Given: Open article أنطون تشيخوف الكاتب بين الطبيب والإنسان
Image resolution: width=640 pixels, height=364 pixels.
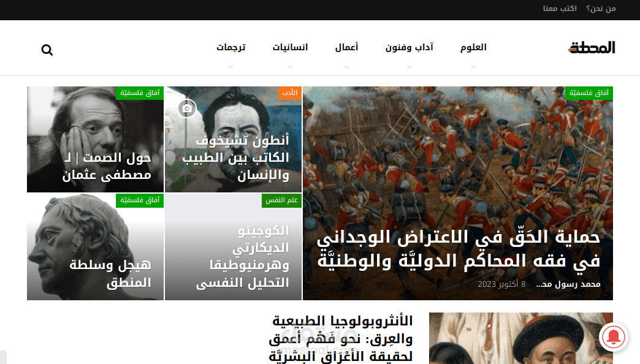Looking at the screenshot, I should tap(235, 157).
